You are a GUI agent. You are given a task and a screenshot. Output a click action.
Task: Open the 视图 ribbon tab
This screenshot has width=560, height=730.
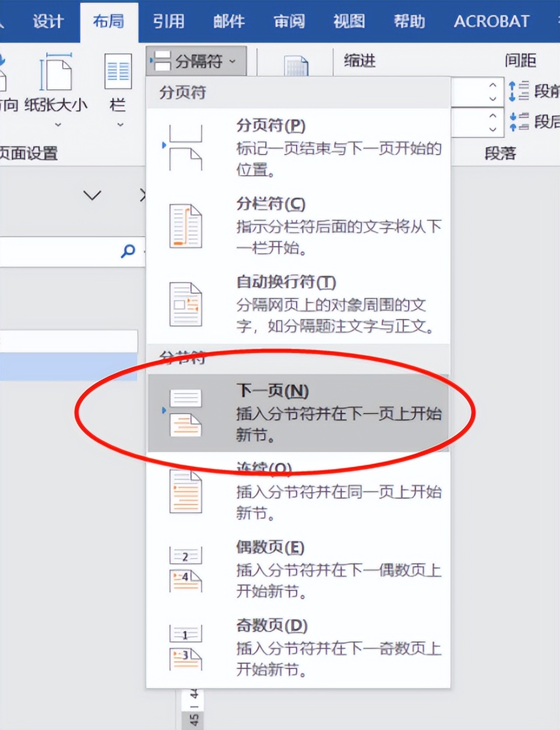pos(349,21)
